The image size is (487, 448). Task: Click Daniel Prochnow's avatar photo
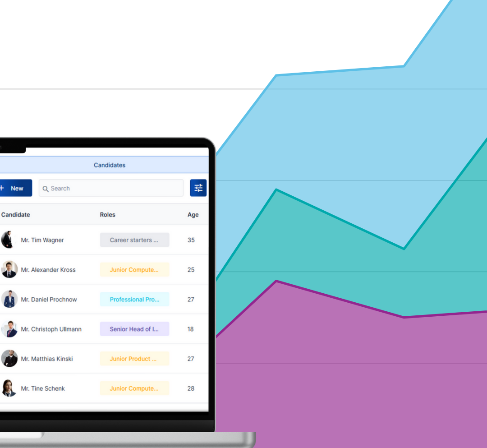[x=9, y=299]
